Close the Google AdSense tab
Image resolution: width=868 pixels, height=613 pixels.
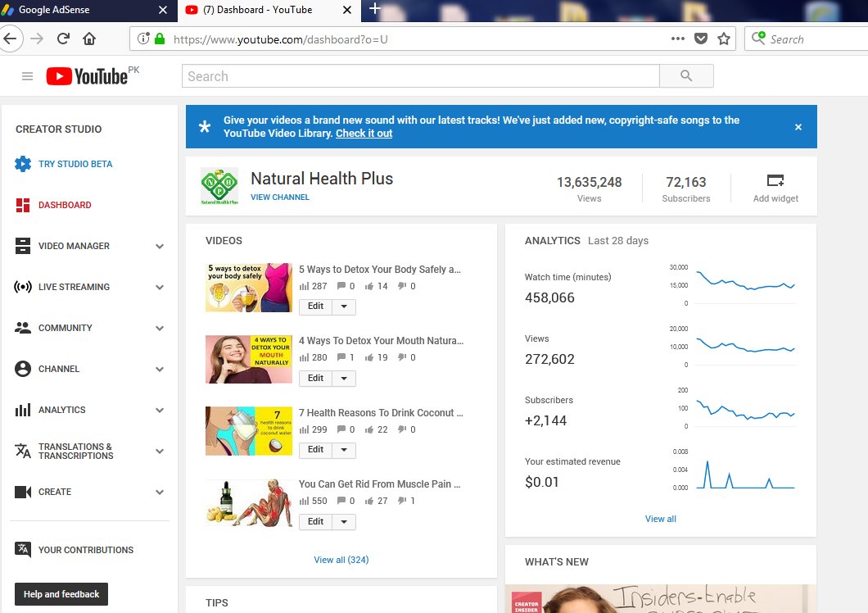coord(163,10)
